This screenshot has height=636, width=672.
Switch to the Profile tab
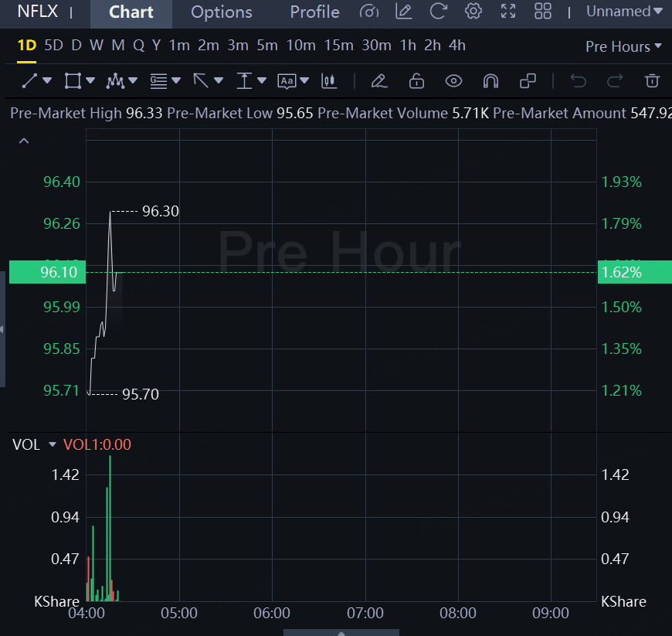click(314, 12)
